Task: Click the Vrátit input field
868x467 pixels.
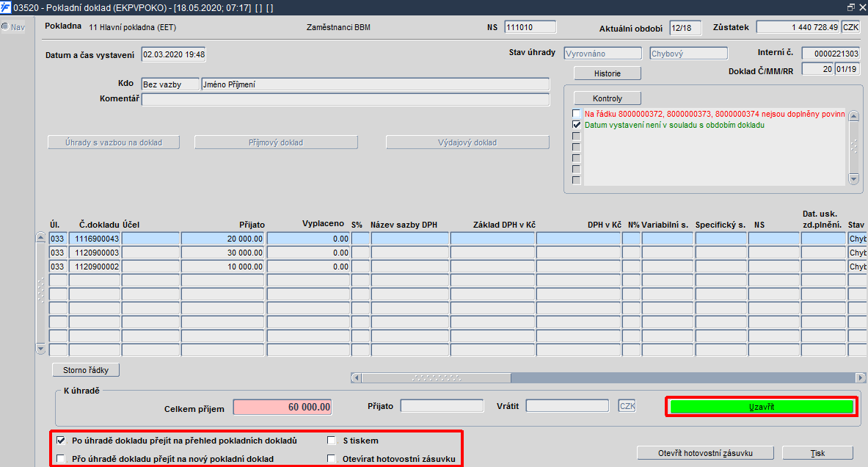Action: [x=567, y=406]
